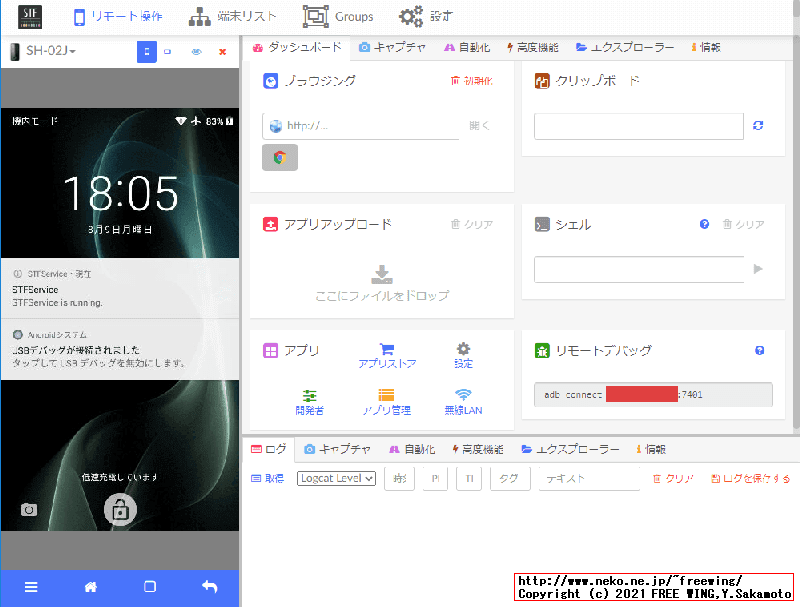The width and height of the screenshot is (800, 607).
Task: Refresh the クリップボード panel
Action: click(x=758, y=126)
